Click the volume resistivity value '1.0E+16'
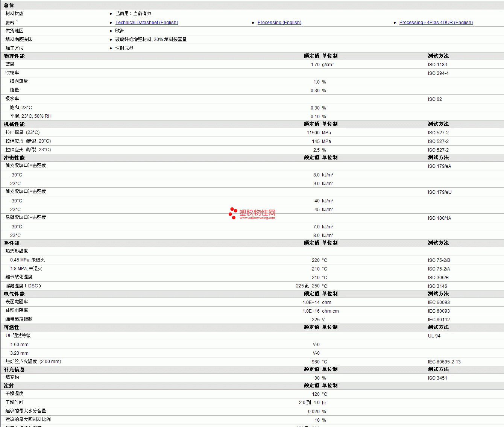Viewport: 504px width, 427px height. (311, 311)
